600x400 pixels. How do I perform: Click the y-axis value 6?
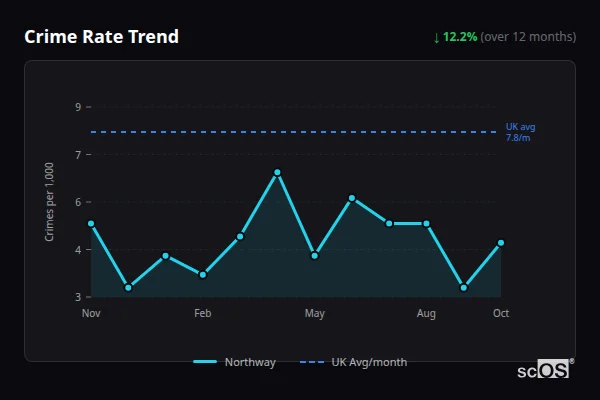pos(78,202)
